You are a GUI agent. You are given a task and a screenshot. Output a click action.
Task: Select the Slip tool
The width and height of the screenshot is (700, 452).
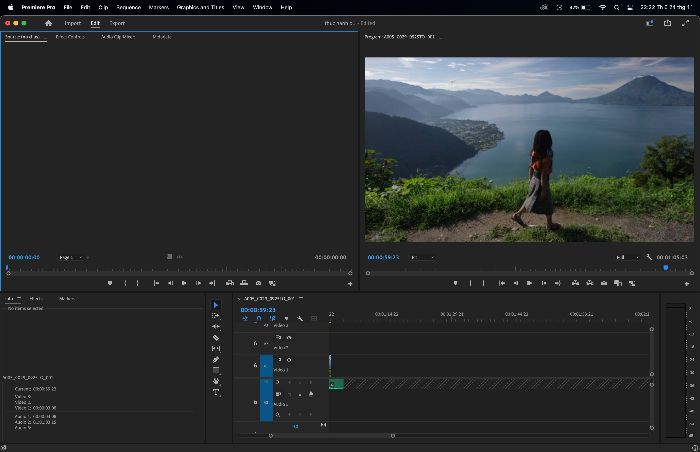tap(216, 348)
